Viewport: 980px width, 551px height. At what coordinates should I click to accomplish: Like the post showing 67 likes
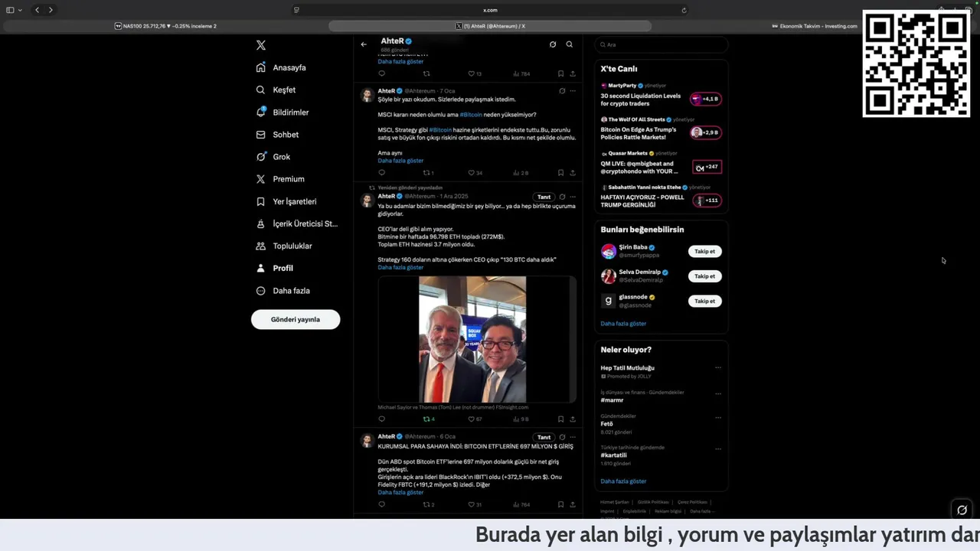click(475, 419)
